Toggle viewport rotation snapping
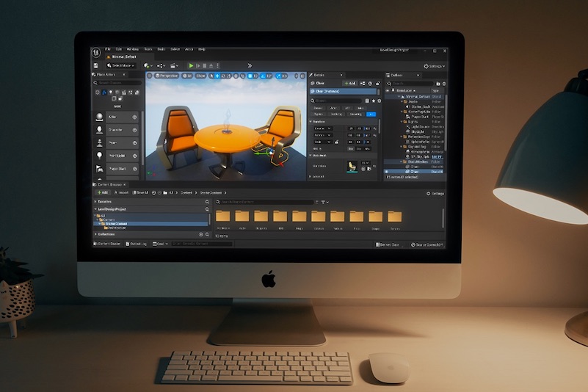The width and height of the screenshot is (588, 392). tap(263, 76)
